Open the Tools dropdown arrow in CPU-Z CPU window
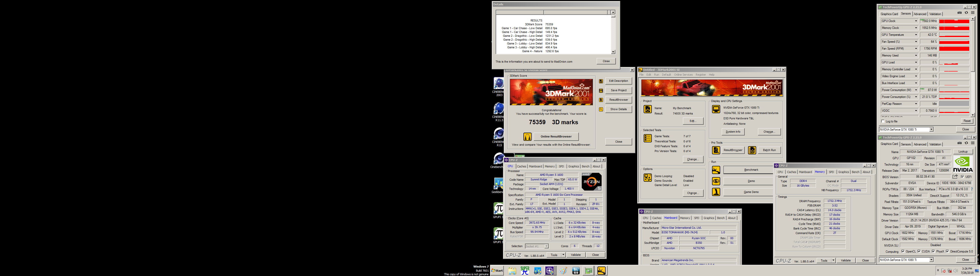Image resolution: width=980 pixels, height=276 pixels. click(563, 255)
